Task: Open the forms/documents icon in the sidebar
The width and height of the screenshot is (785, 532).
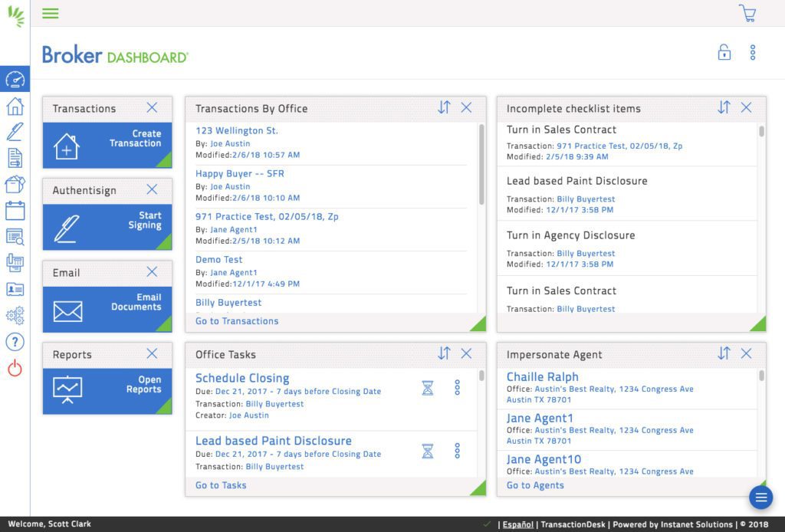Action: tap(15, 158)
